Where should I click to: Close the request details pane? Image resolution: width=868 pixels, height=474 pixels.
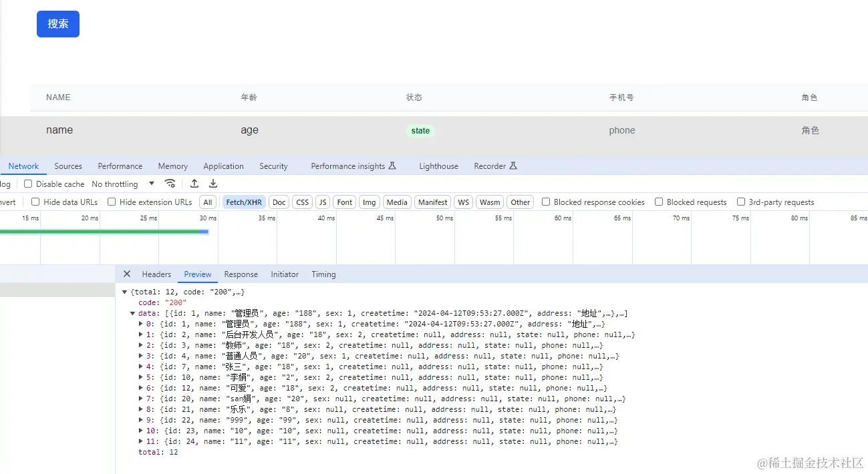coord(127,274)
